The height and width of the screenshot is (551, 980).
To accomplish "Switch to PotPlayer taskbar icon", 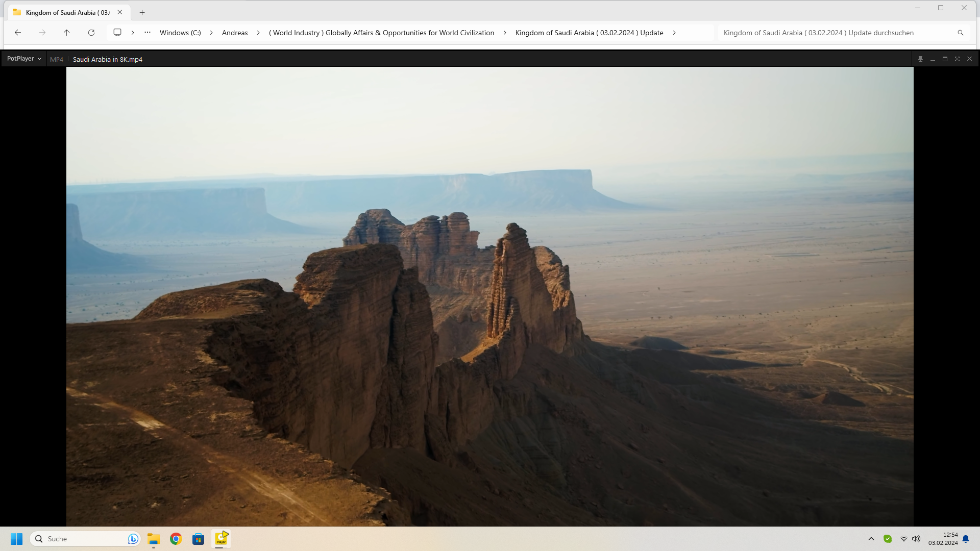I will click(221, 539).
